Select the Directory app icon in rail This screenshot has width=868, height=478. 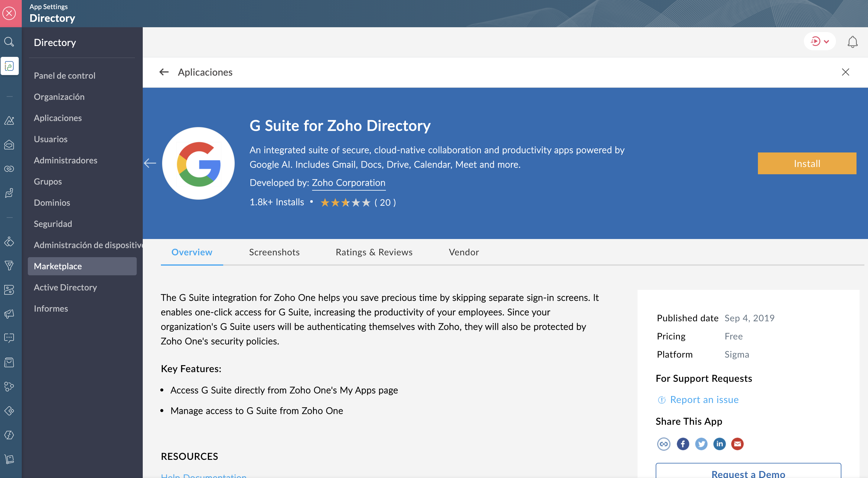[x=9, y=66]
